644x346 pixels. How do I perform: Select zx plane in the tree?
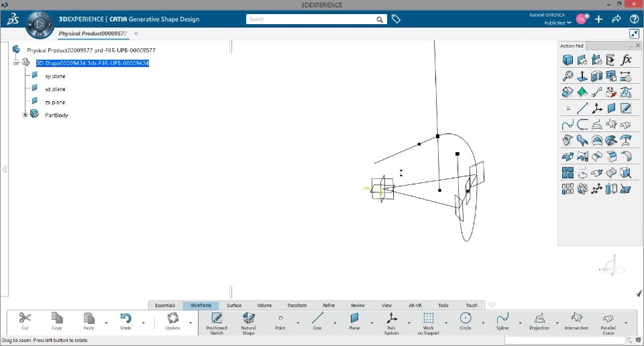(x=55, y=102)
